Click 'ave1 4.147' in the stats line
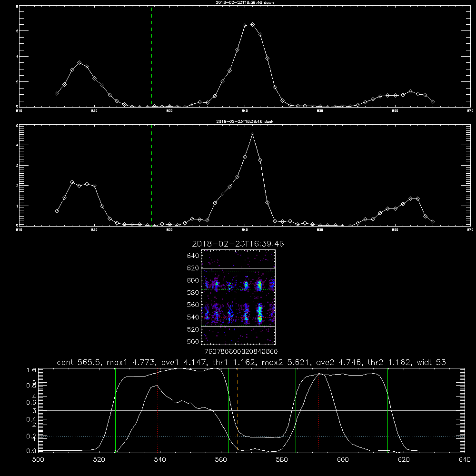Screen dimensions: 476x476 click(x=183, y=362)
